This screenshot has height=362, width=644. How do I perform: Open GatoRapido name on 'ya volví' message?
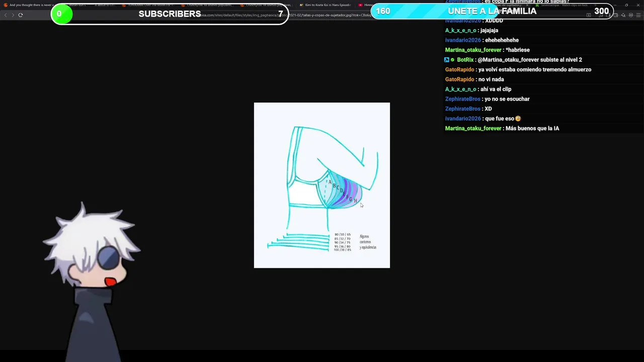pyautogui.click(x=460, y=70)
